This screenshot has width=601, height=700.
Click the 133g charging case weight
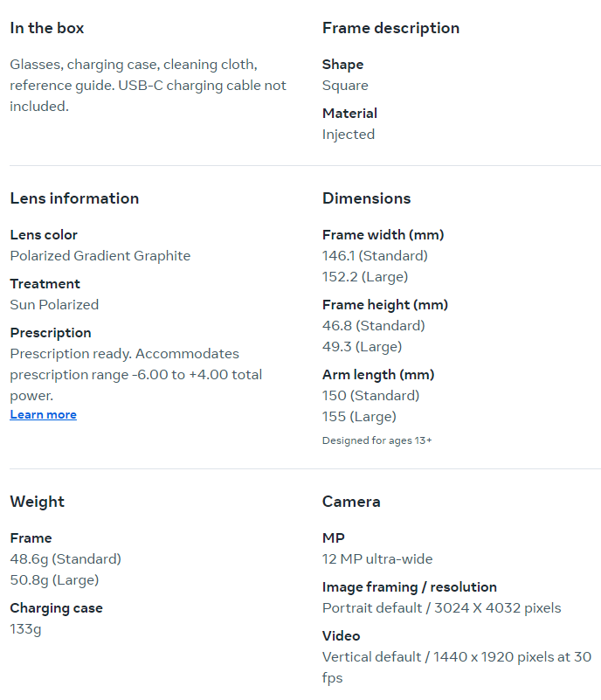[25, 629]
